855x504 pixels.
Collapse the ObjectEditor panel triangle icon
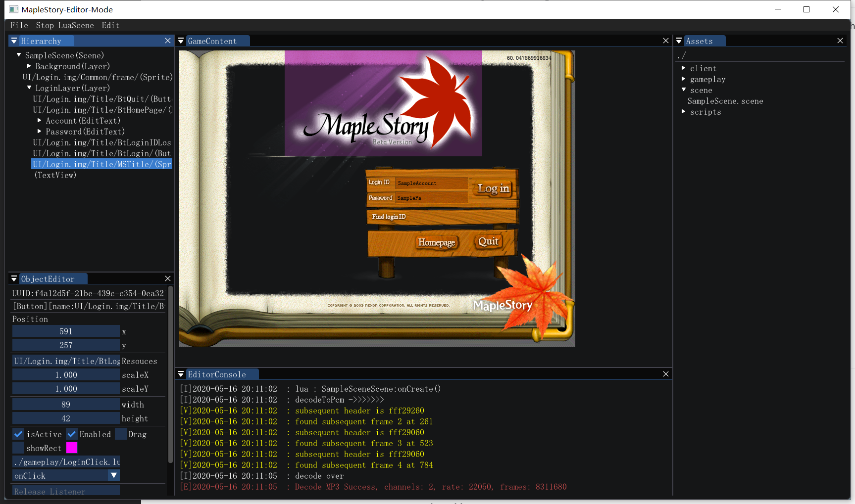tap(14, 279)
